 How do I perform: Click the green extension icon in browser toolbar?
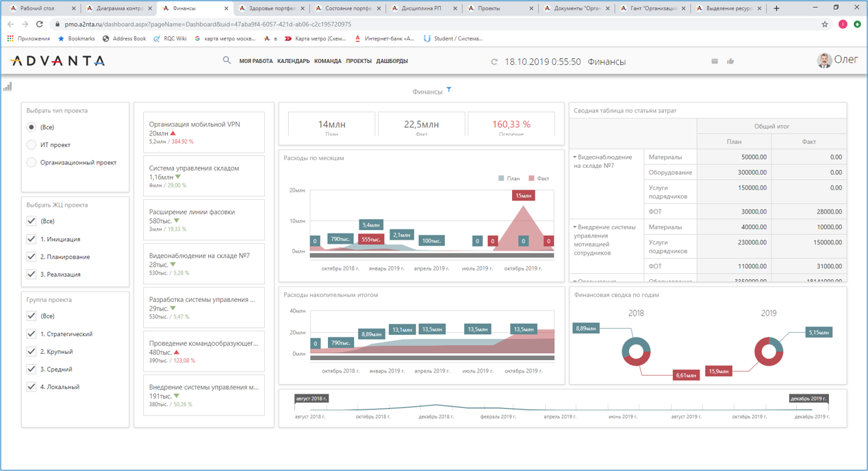(x=857, y=24)
